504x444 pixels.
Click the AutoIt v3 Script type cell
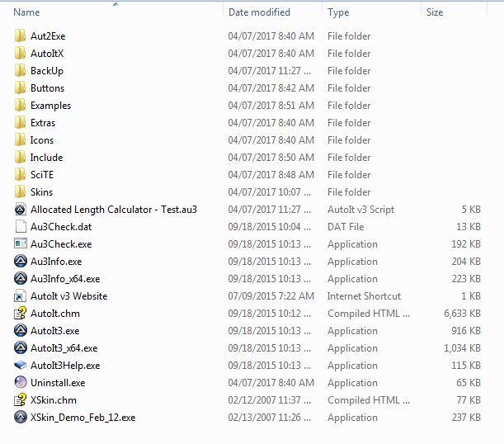361,210
